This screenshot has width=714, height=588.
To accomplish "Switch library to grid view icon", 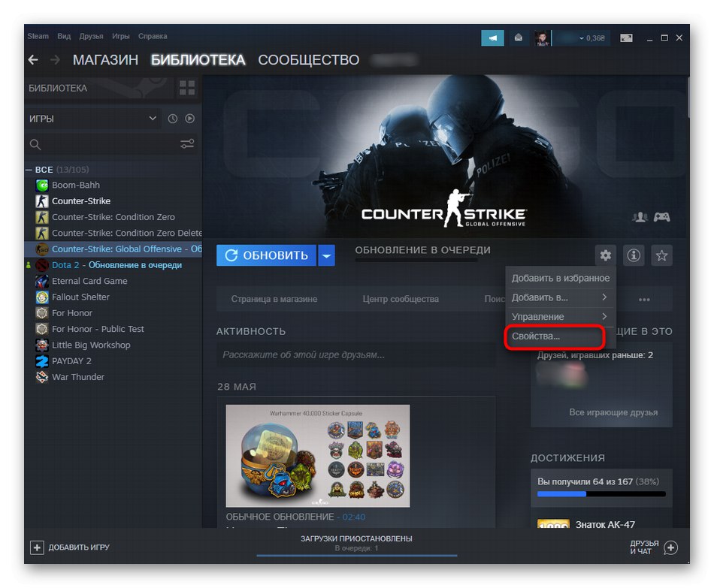I will click(187, 87).
